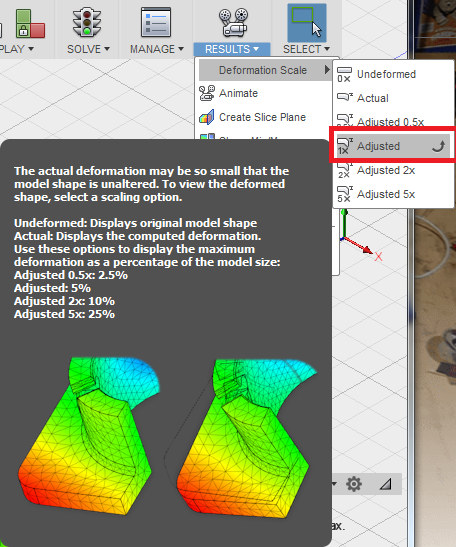Click the 0x Undeformed icon
This screenshot has height=547, width=456.
click(345, 74)
